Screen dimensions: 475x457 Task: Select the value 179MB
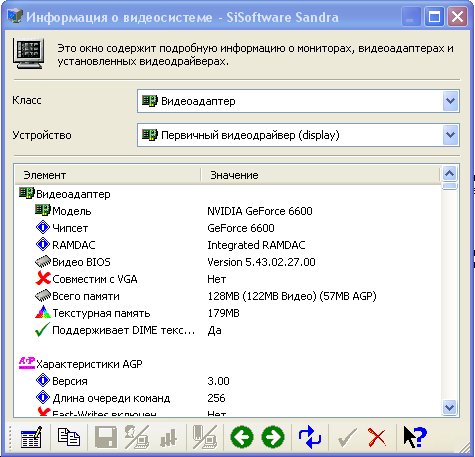point(223,313)
